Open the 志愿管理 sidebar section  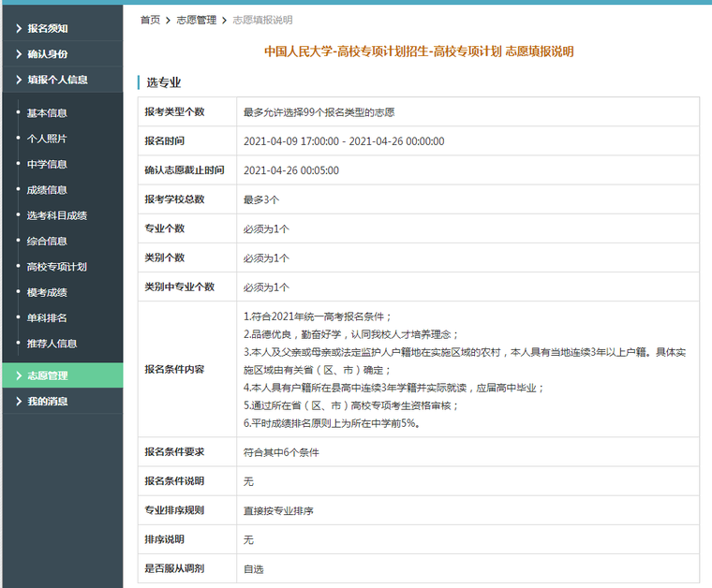(62, 375)
